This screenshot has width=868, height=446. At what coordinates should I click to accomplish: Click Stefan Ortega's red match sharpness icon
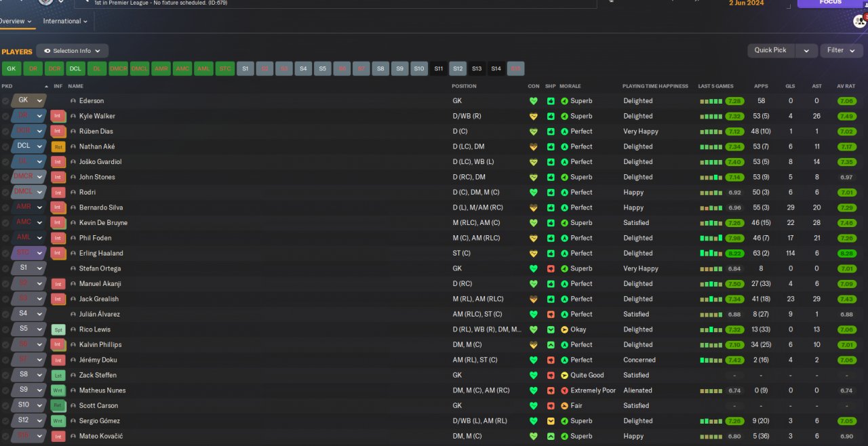tap(551, 268)
